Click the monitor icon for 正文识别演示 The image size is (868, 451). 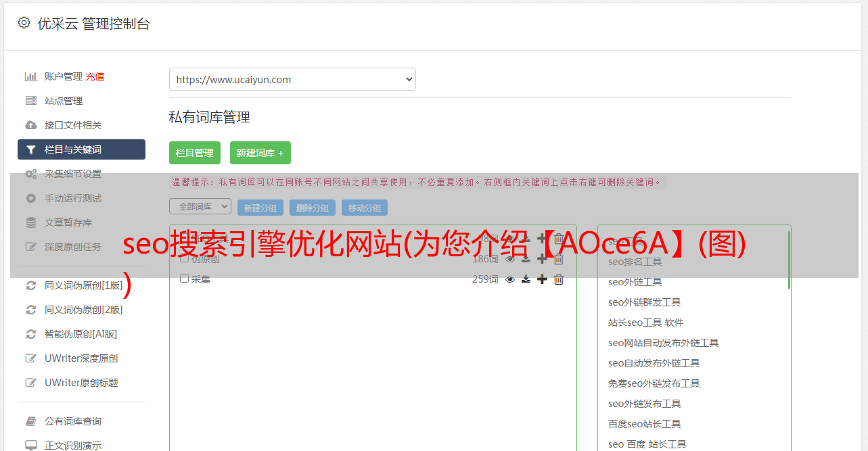tap(31, 446)
